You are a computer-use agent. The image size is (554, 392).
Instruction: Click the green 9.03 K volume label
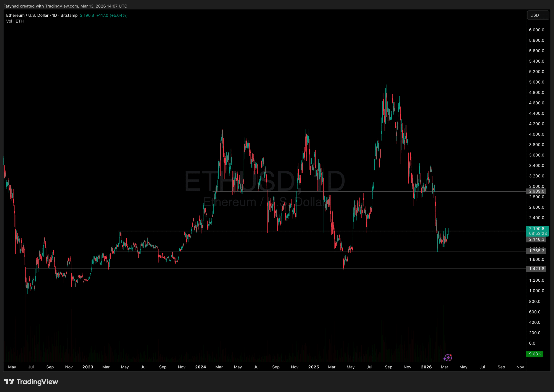coord(535,354)
